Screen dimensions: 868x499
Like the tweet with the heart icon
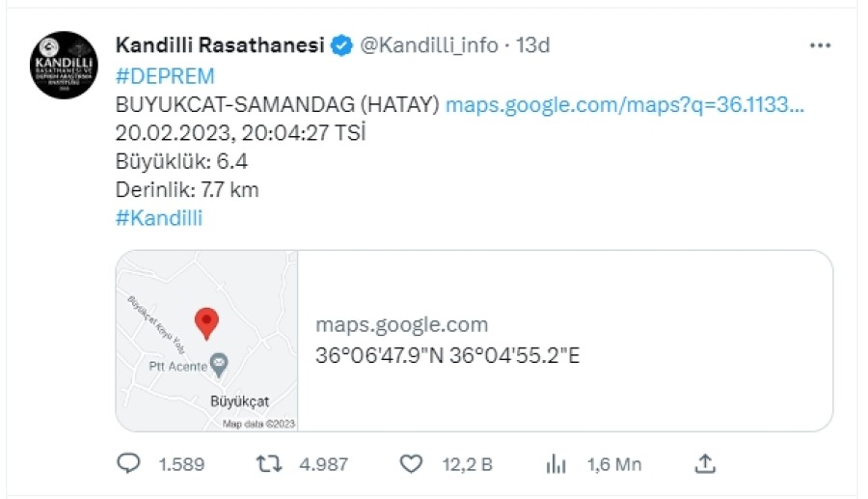pyautogui.click(x=412, y=464)
